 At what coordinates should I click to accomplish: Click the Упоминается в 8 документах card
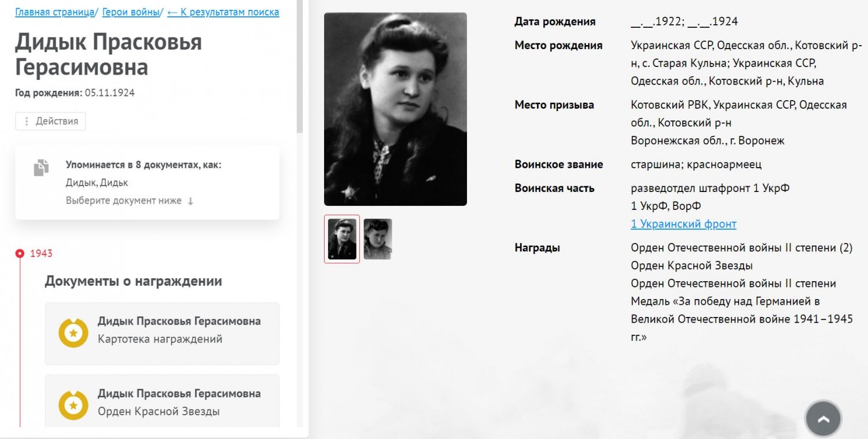(x=147, y=182)
